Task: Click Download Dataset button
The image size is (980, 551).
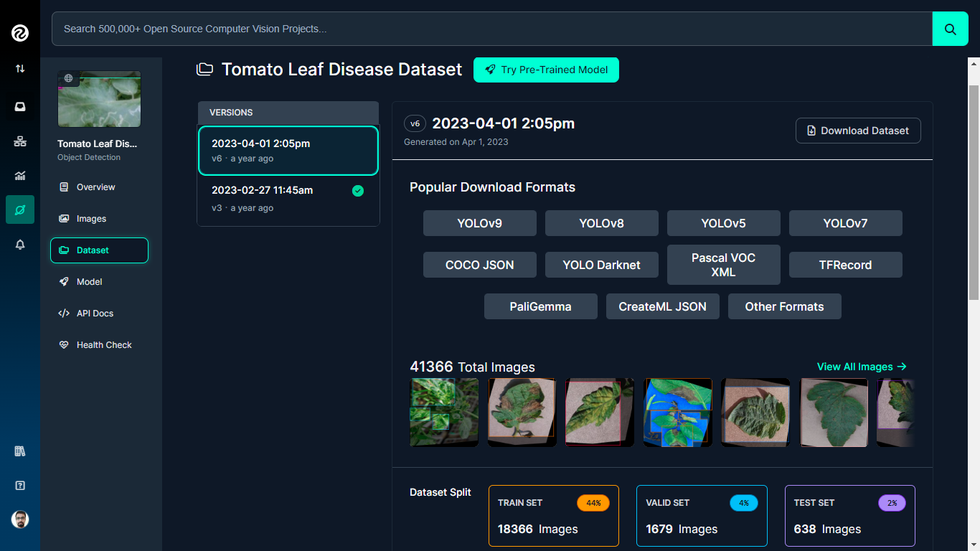Action: tap(858, 131)
